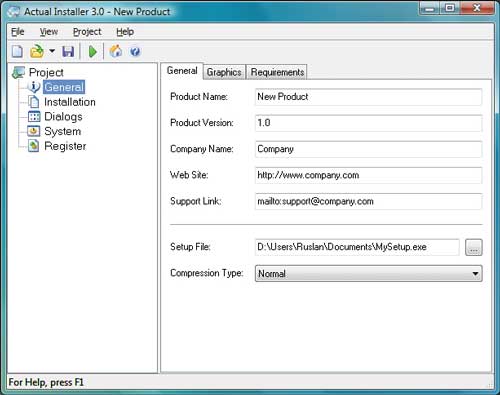Viewport: 500px width, 395px height.
Task: Browse for setup file with ellipsis button
Action: pos(474,247)
